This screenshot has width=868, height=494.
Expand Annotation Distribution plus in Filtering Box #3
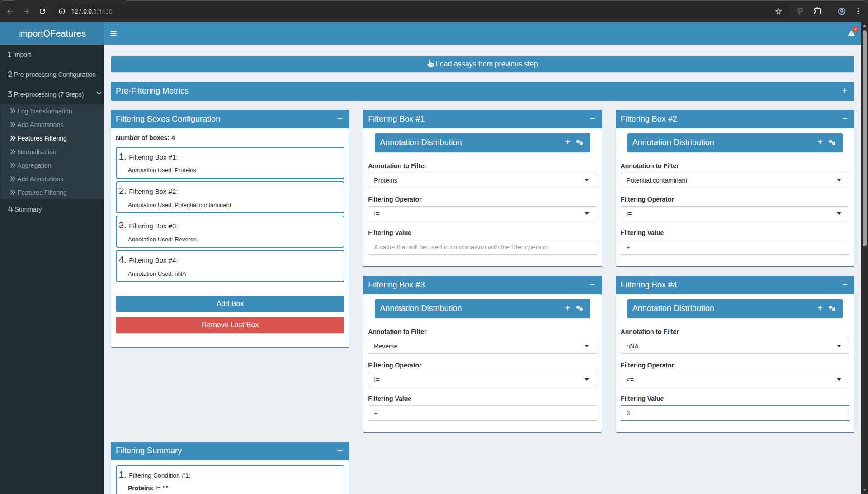(567, 308)
